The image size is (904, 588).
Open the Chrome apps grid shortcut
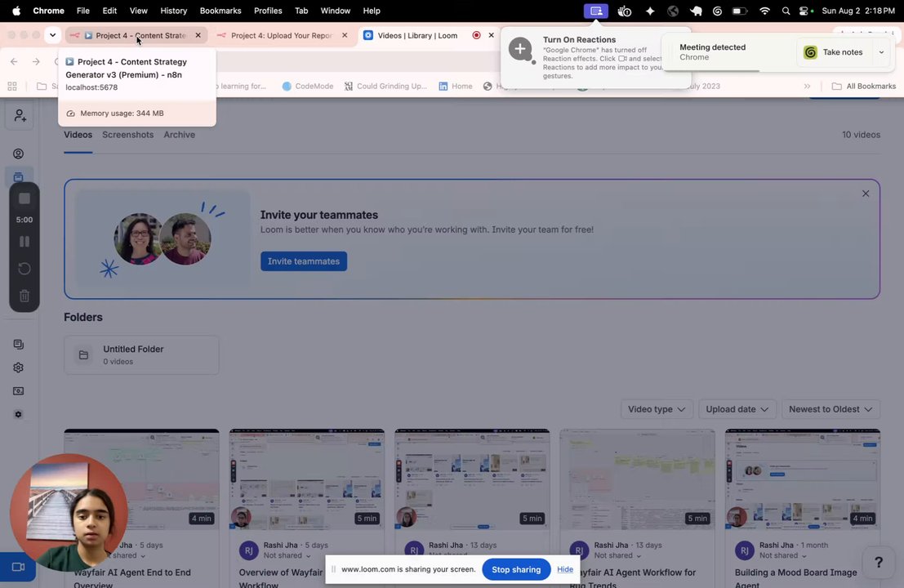coord(12,86)
